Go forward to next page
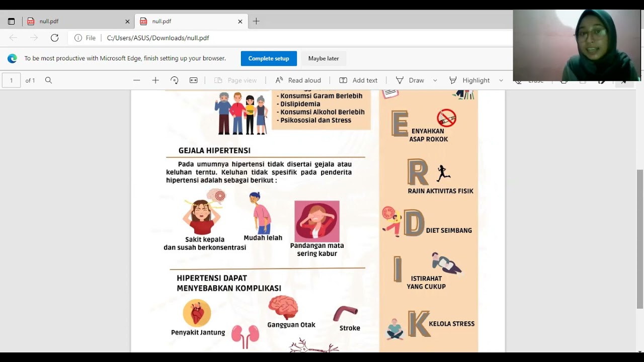644x362 pixels. 34,38
